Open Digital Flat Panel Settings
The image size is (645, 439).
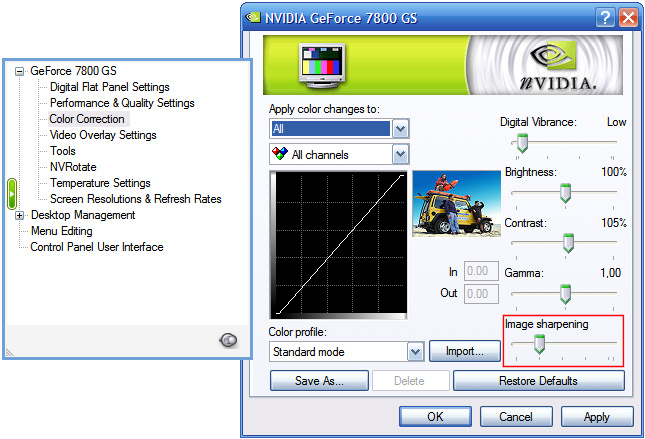point(110,87)
